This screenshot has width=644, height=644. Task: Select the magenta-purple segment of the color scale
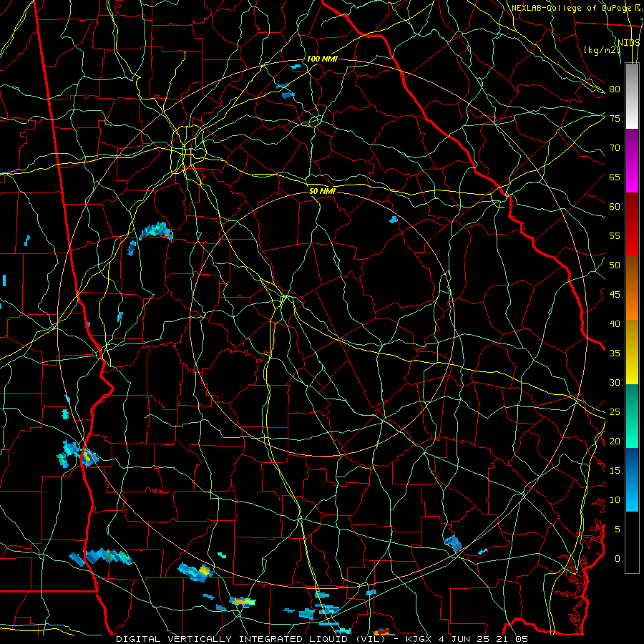click(x=632, y=161)
